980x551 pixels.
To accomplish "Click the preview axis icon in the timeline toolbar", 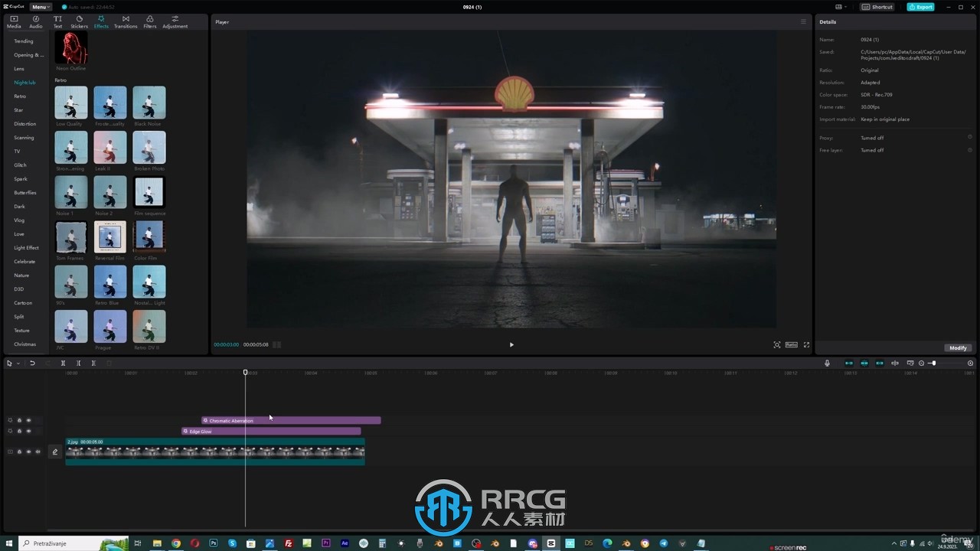I will tap(895, 364).
